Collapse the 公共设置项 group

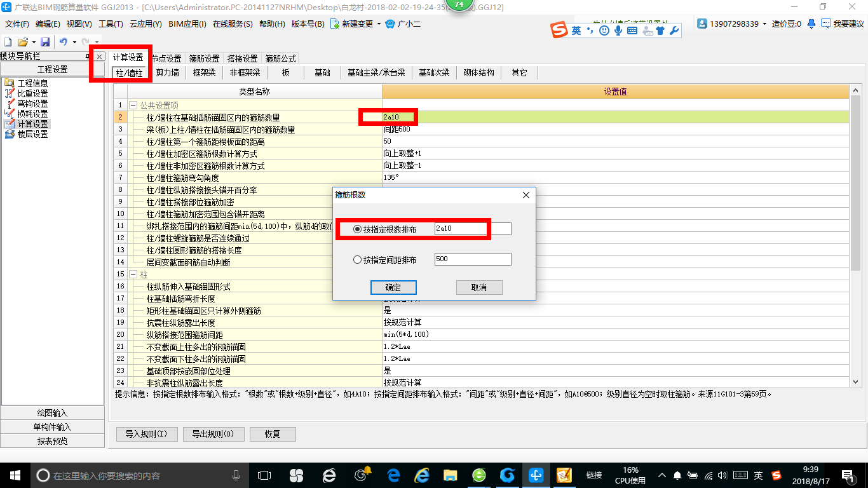133,105
